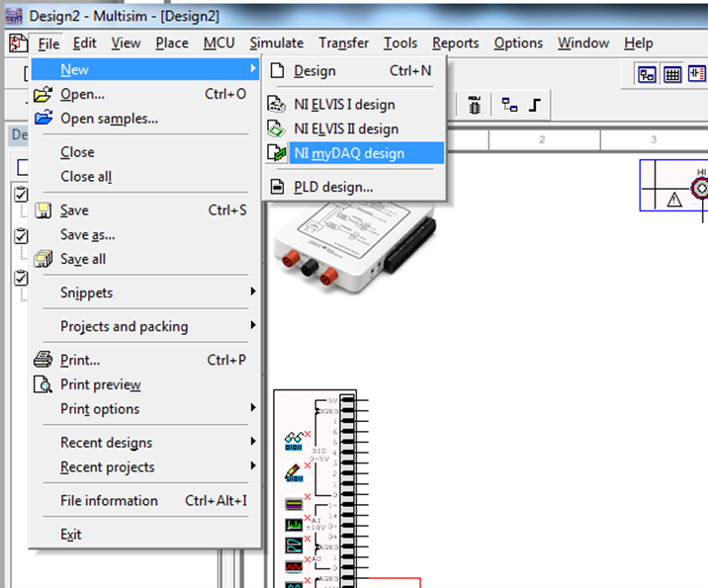Screen dimensions: 708x588
Task: Open the Reports menu
Action: click(456, 43)
